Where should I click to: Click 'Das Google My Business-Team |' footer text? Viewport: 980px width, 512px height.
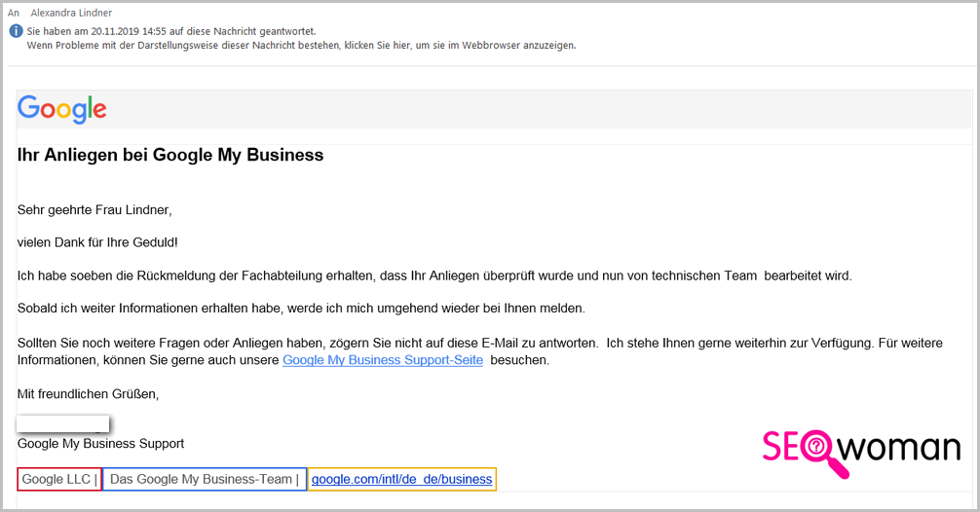[x=205, y=480]
